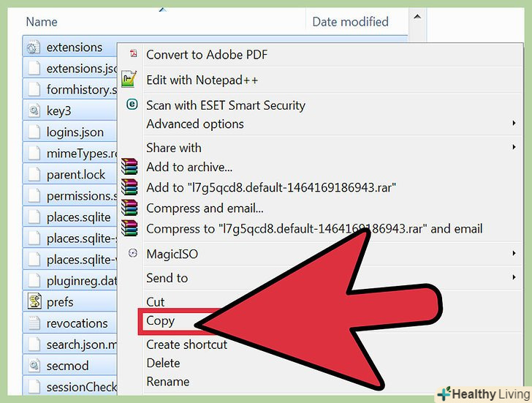532x403 pixels.
Task: Click the secmod file icon
Action: click(34, 365)
